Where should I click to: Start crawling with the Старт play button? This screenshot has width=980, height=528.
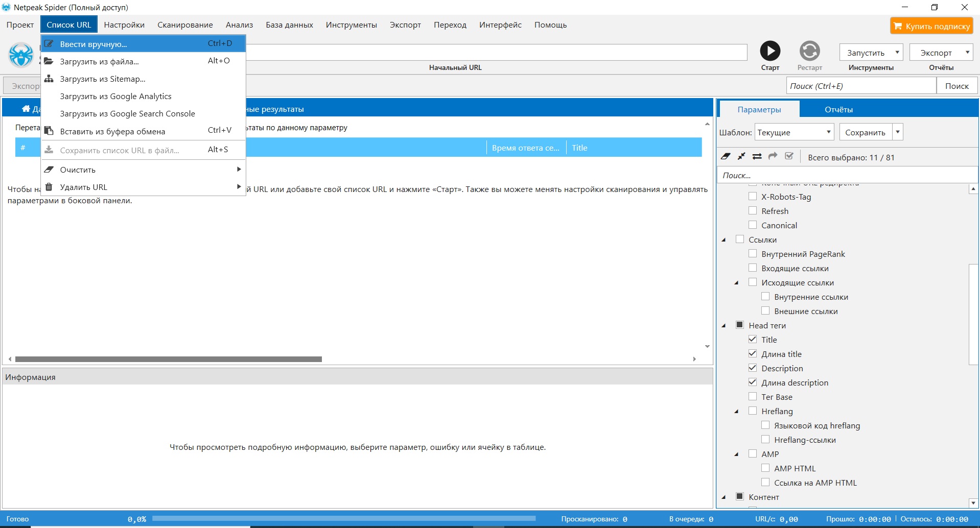(770, 51)
